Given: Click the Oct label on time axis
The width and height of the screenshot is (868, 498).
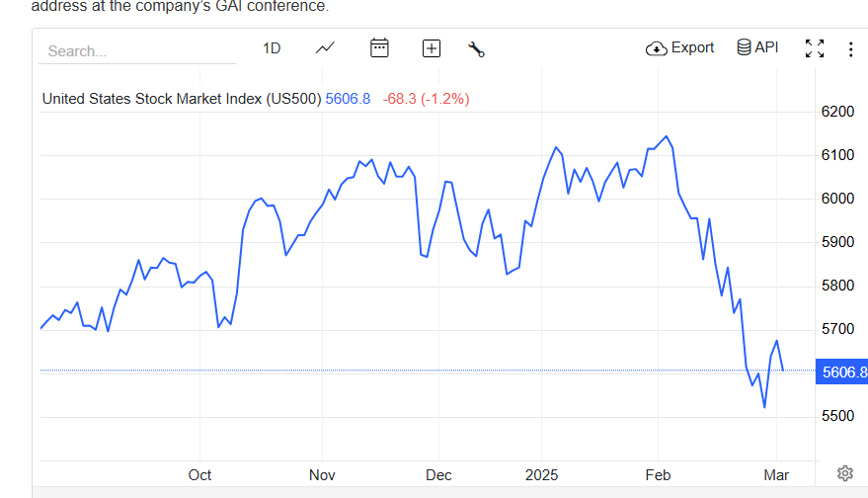Looking at the screenshot, I should pyautogui.click(x=199, y=475).
